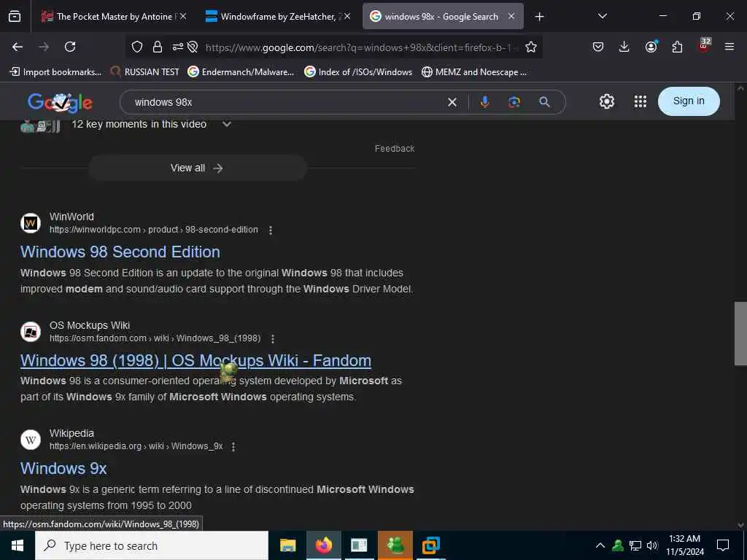Switch to The Pocket Master tab
This screenshot has width=747, height=560.
pos(113,16)
